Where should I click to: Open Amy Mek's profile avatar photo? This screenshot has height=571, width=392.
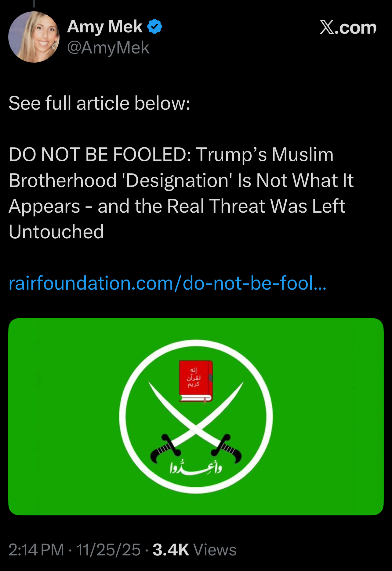34,37
